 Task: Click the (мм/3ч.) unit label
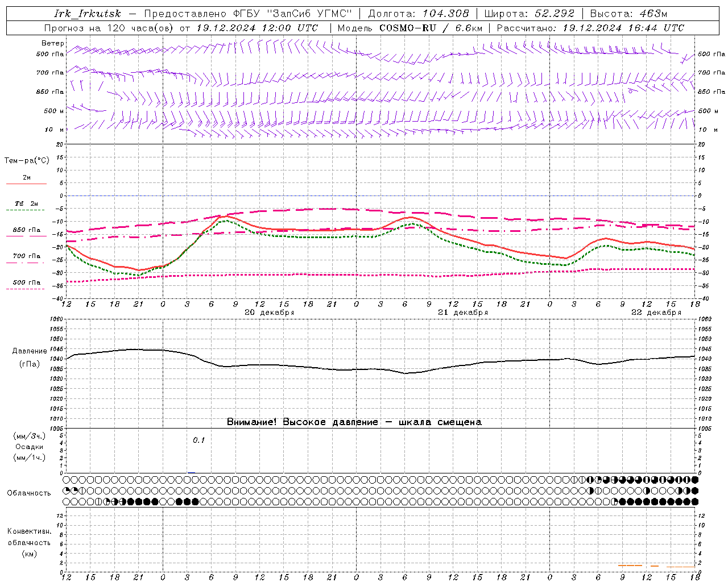[x=30, y=436]
